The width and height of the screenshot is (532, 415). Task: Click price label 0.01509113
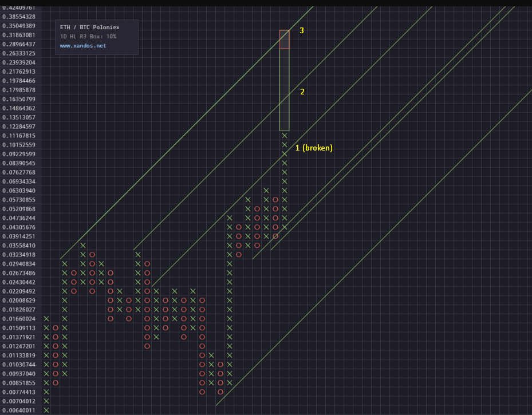[19, 328]
